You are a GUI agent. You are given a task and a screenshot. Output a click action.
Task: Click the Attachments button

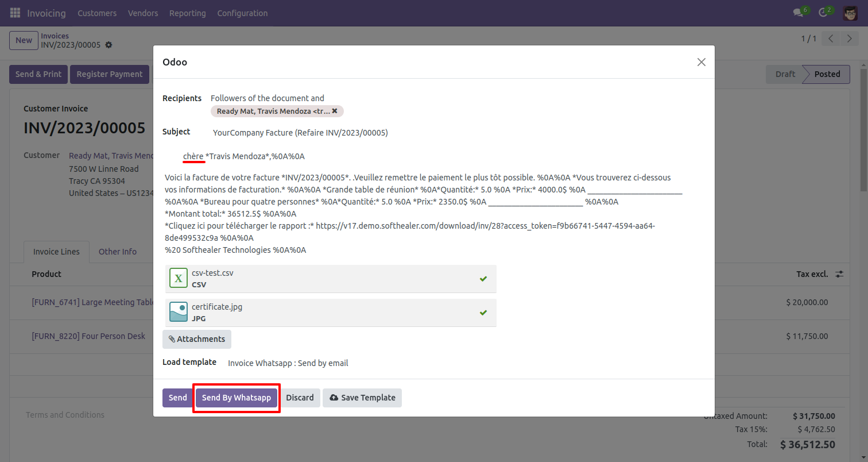click(197, 339)
